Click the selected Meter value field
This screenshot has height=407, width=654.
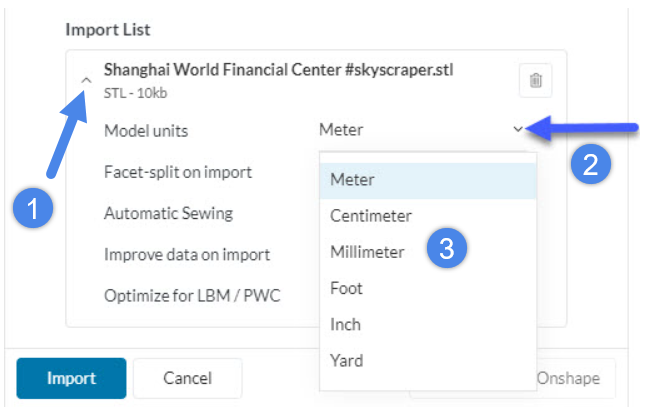pyautogui.click(x=342, y=129)
